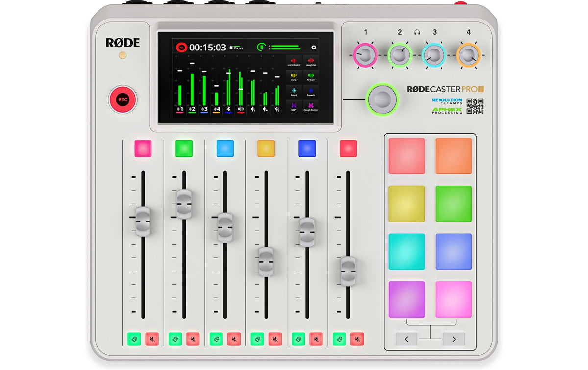
Task: Toggle the green listen button under the red channel
Action: (x=339, y=339)
